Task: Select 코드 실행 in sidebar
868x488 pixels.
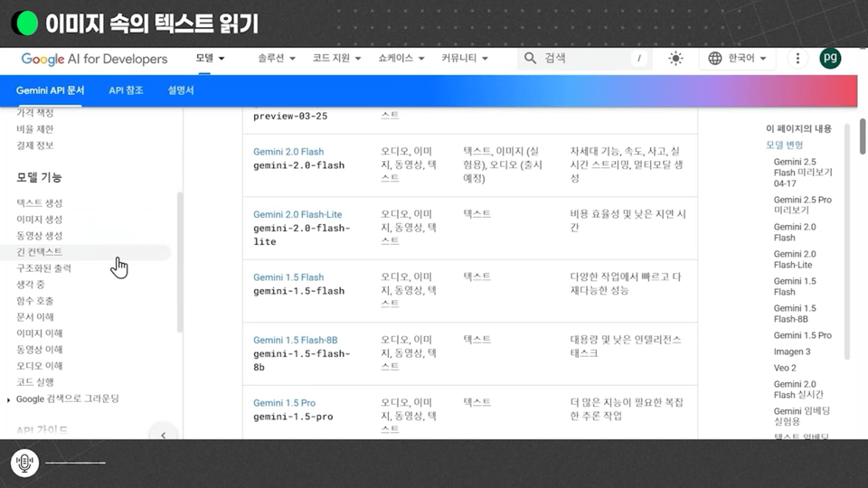Action: tap(35, 382)
